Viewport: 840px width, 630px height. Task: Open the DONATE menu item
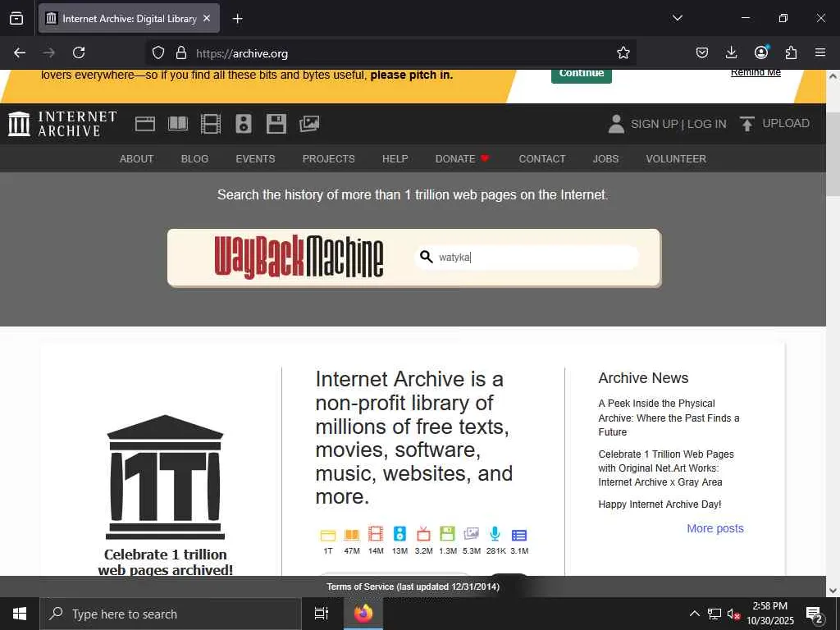pos(463,158)
